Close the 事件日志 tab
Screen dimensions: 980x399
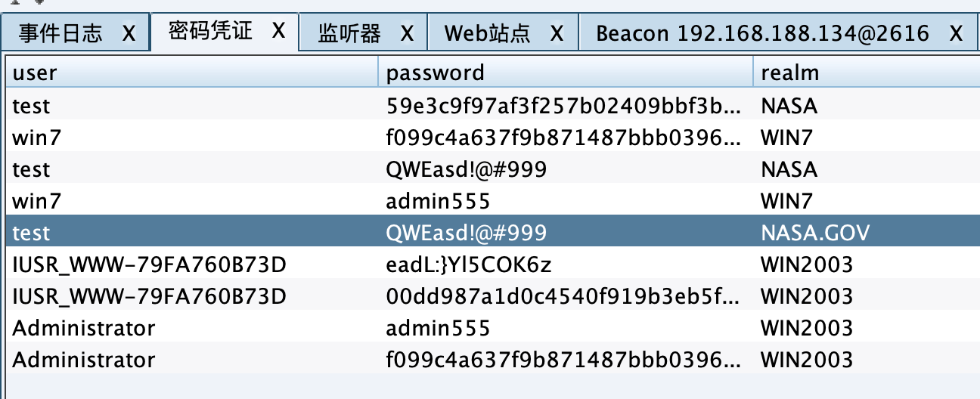point(129,33)
